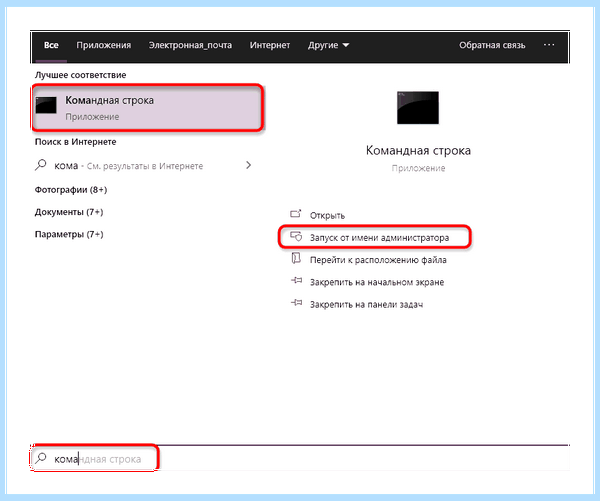Viewport: 600px width, 501px height.
Task: Open Документы (7+) category
Action: [x=69, y=212]
